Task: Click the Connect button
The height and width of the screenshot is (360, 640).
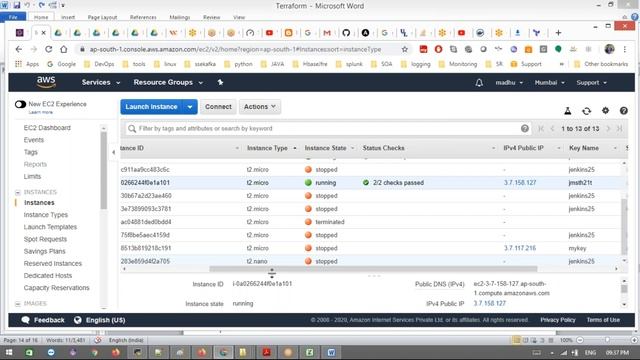Action: coord(218,107)
